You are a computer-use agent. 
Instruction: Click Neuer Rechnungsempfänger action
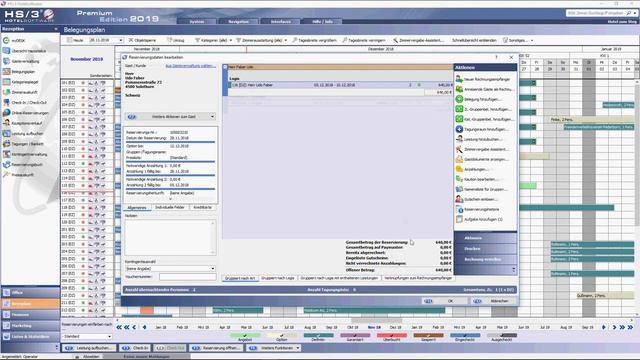point(487,79)
